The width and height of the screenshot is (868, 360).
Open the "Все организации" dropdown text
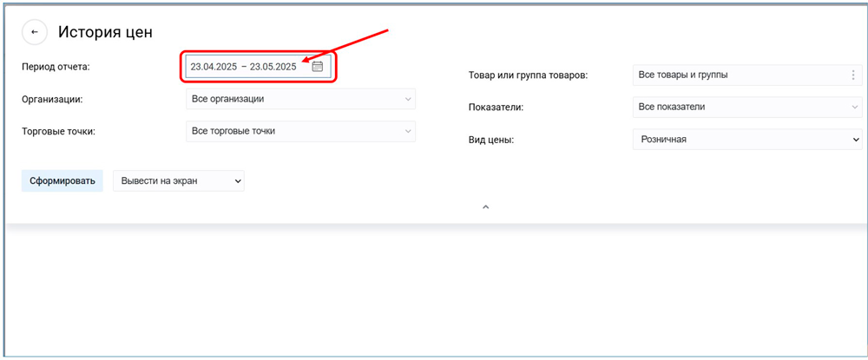227,99
